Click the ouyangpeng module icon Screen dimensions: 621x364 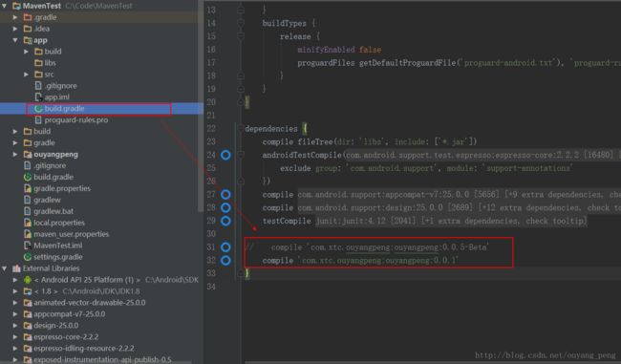(28, 155)
